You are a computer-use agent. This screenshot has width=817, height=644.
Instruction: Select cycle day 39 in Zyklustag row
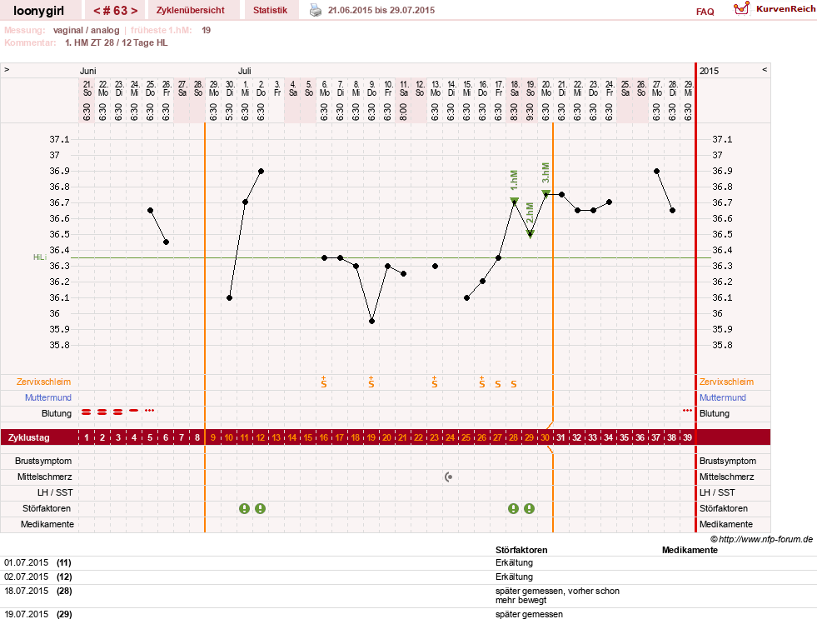pos(687,437)
